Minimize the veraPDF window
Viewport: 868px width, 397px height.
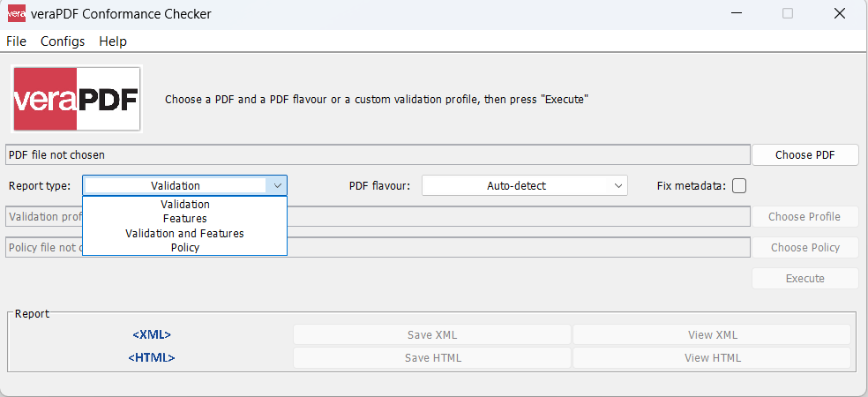click(x=737, y=14)
